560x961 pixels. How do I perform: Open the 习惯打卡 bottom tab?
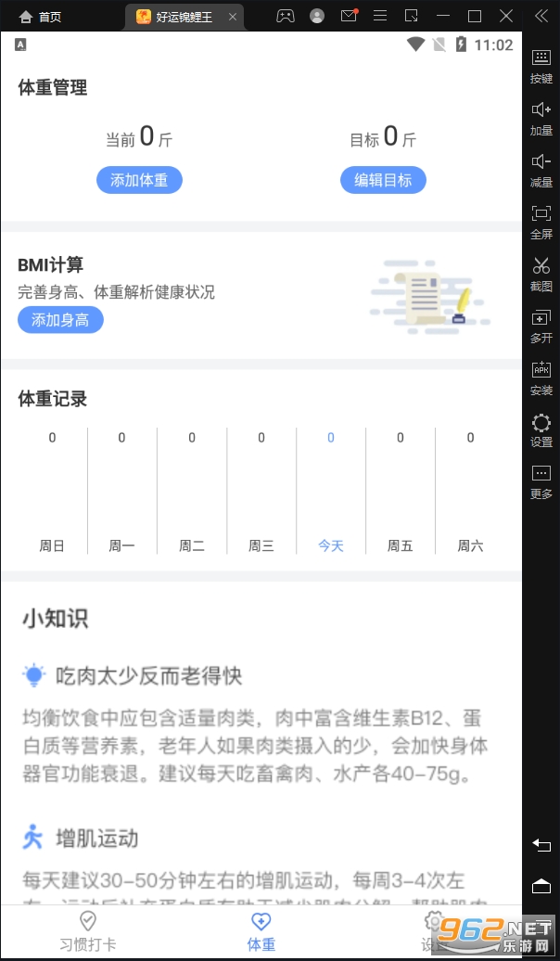click(x=87, y=931)
